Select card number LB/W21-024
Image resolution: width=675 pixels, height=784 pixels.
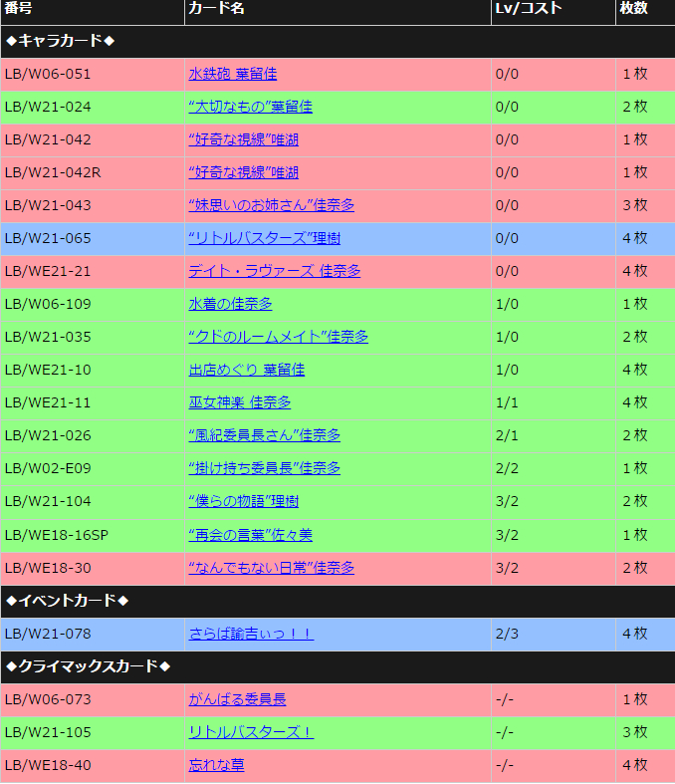pyautogui.click(x=48, y=108)
